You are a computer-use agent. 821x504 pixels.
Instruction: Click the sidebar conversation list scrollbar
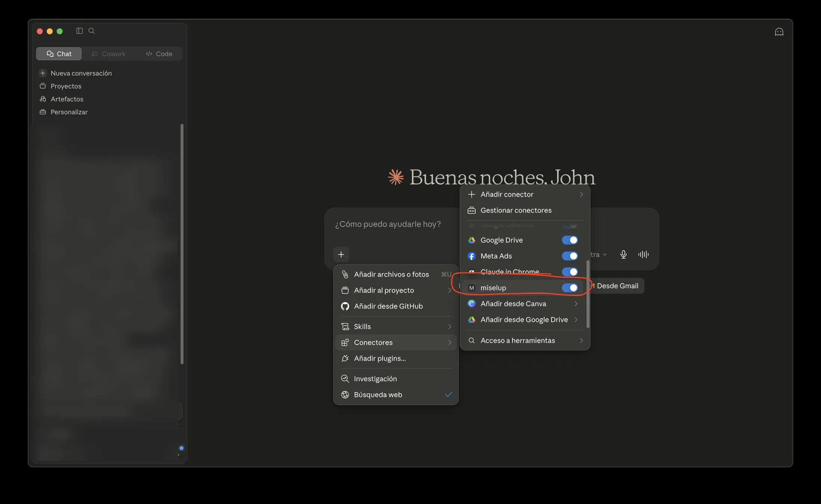182,244
